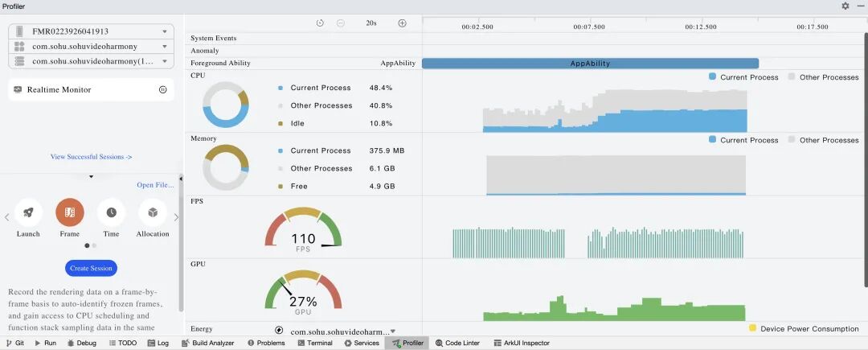Click the 20s timeline scale value
This screenshot has height=350, width=868.
[371, 23]
